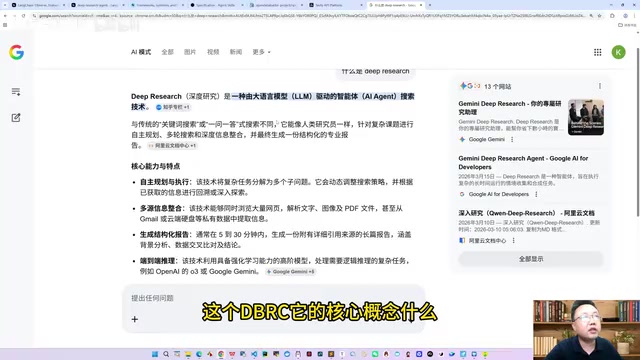Bookmark this page with star icon

click(x=600, y=16)
